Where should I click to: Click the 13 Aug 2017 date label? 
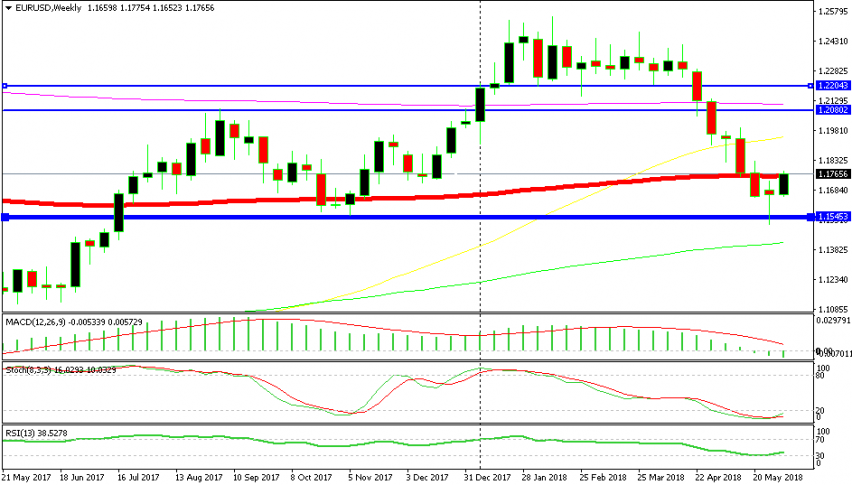point(198,477)
